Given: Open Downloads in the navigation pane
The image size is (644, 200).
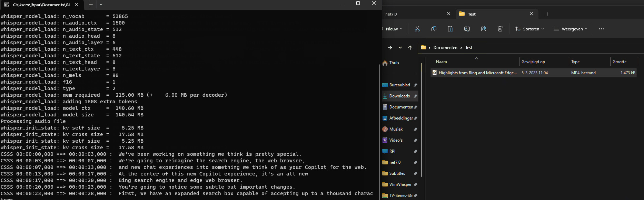Looking at the screenshot, I should (x=400, y=96).
